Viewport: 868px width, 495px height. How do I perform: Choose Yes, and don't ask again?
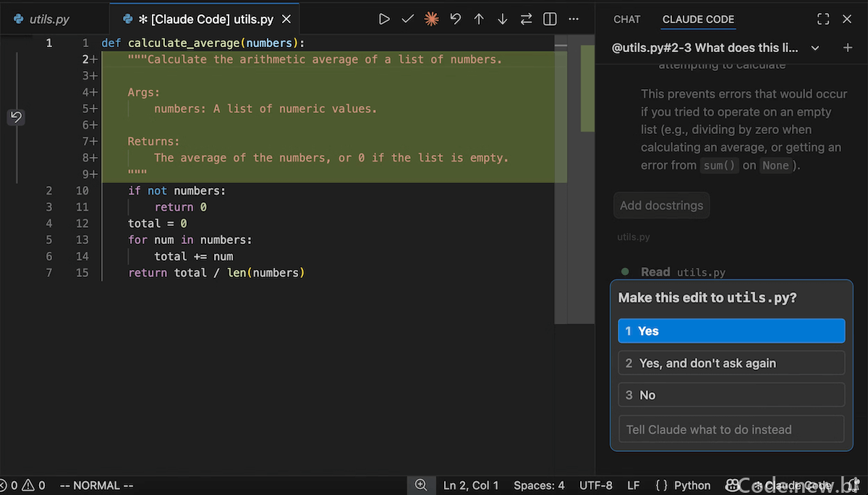pos(731,363)
